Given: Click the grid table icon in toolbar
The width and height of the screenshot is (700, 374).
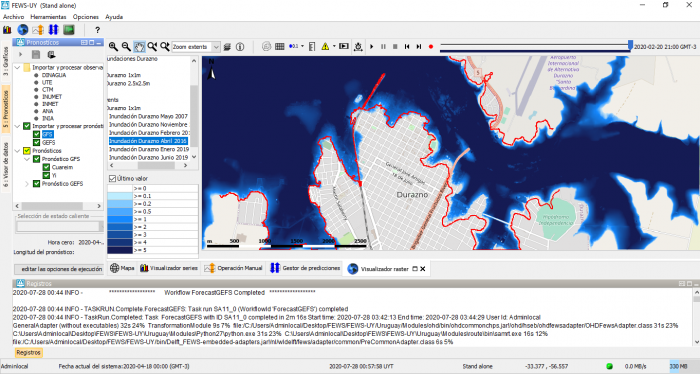Looking at the screenshot, I should [x=279, y=46].
